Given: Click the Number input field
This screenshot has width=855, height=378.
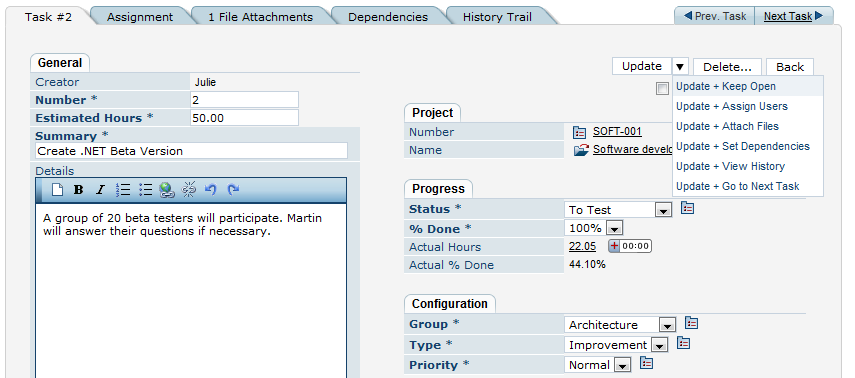Looking at the screenshot, I should click(x=244, y=100).
